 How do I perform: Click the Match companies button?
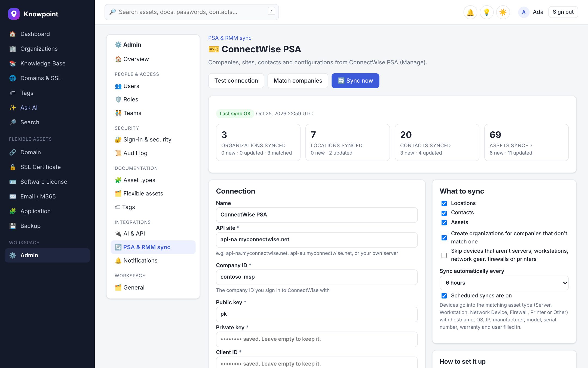[298, 81]
